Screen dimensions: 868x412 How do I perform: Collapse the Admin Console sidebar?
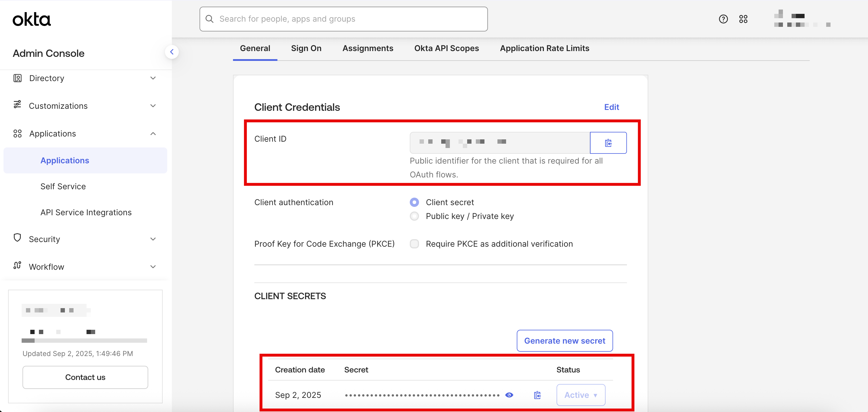click(172, 52)
